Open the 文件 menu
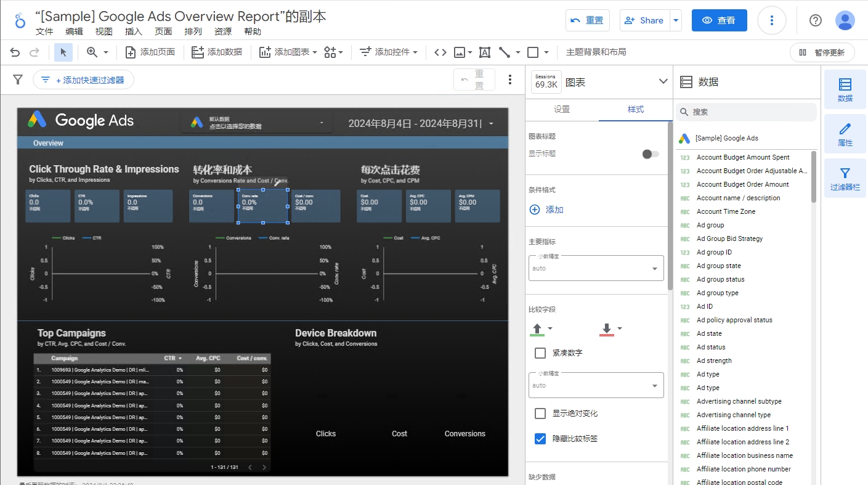Image resolution: width=868 pixels, height=485 pixels. pyautogui.click(x=44, y=31)
